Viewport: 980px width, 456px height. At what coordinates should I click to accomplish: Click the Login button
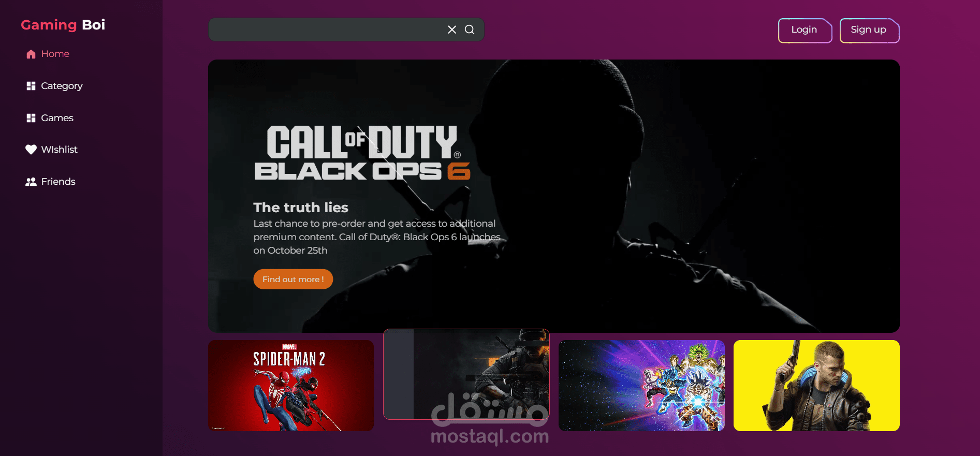point(805,31)
